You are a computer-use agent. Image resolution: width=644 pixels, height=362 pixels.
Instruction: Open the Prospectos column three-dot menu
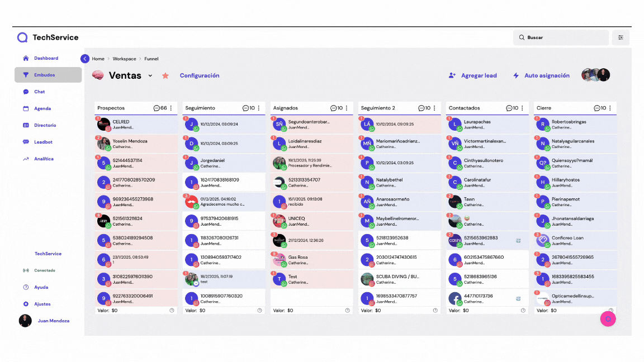pos(171,108)
